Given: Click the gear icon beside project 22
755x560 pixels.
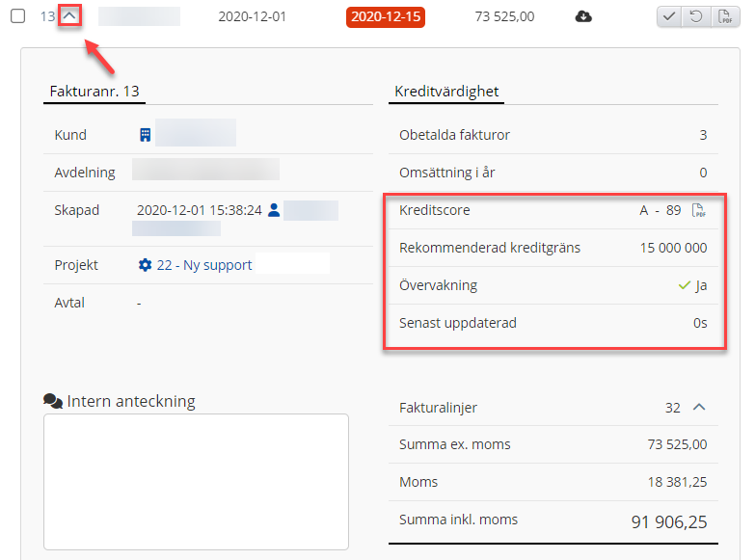Looking at the screenshot, I should pos(146,264).
